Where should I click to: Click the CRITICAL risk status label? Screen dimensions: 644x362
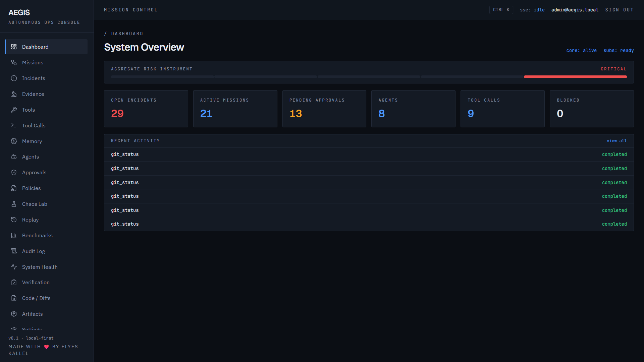pos(613,69)
